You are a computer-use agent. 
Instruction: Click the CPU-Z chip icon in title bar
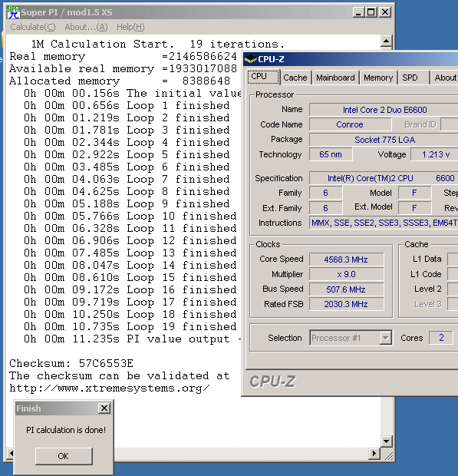click(251, 59)
